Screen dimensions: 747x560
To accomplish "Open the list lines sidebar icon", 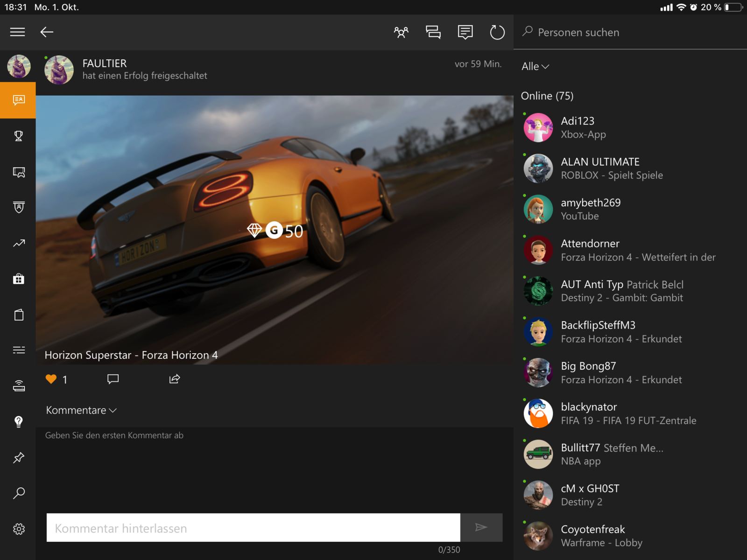I will (19, 350).
